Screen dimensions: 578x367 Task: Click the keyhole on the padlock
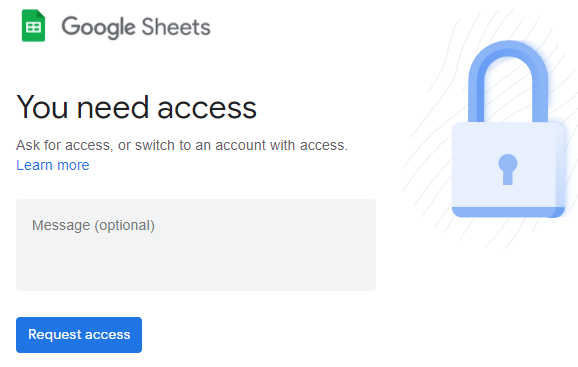[508, 169]
